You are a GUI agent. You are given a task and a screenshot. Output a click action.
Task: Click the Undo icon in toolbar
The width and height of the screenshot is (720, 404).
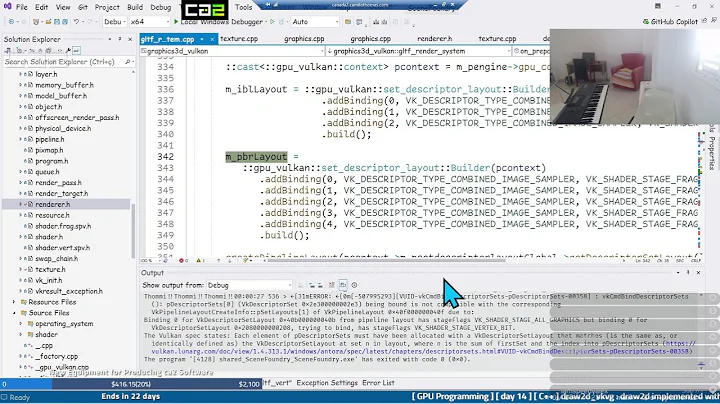(77, 22)
